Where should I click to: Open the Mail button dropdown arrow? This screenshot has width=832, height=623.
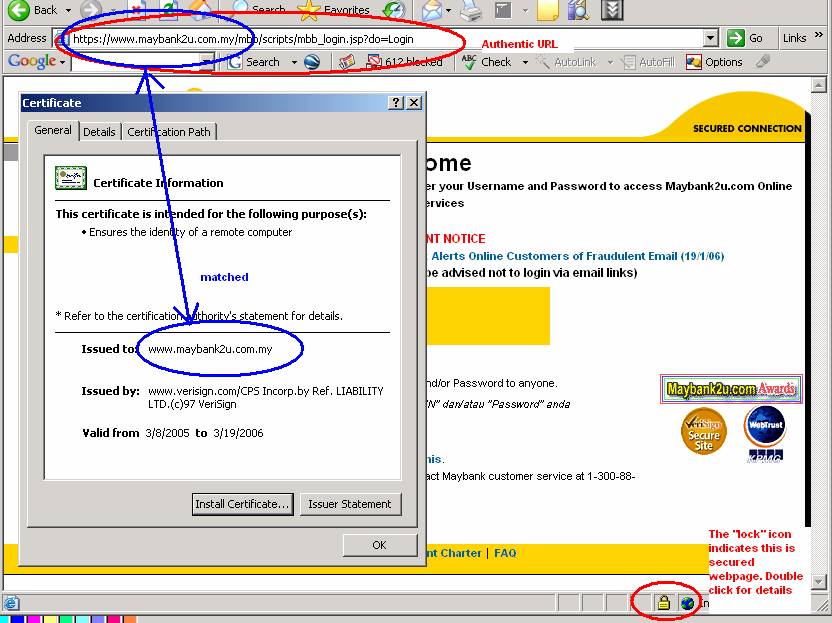pos(449,10)
